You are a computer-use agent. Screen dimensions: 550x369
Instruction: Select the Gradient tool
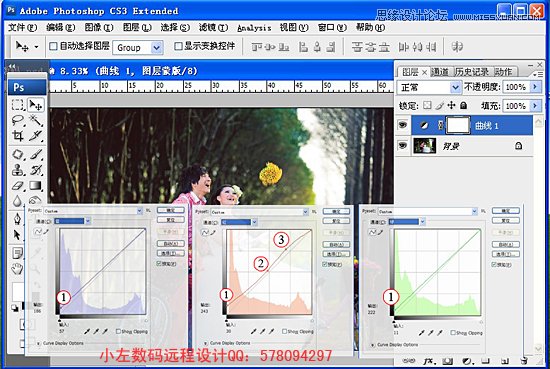click(x=36, y=185)
